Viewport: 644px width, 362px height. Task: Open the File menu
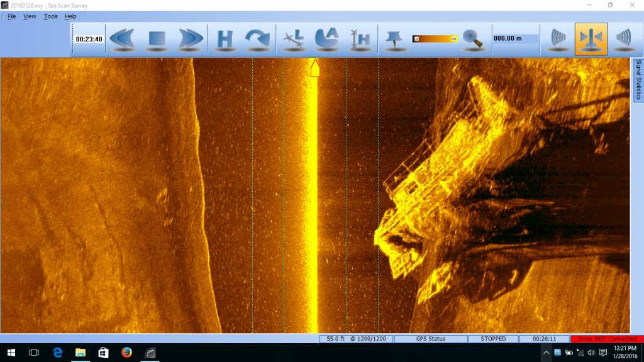point(12,16)
